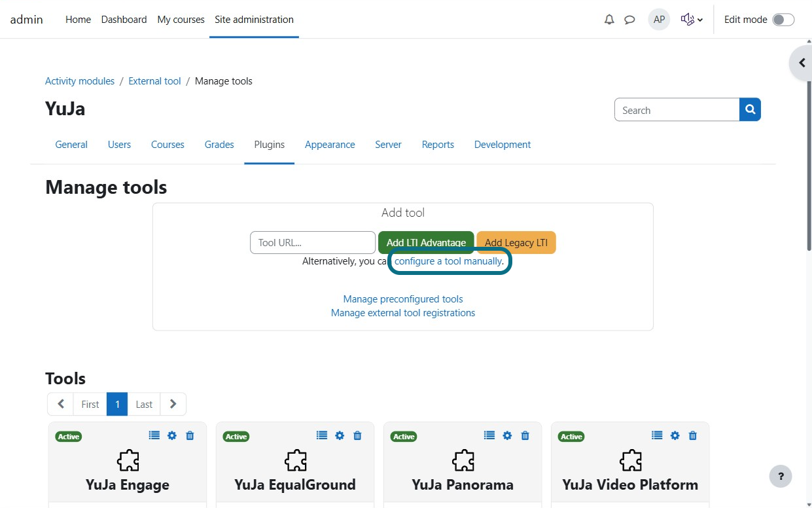The width and height of the screenshot is (812, 508).
Task: Click Active badge on YuJa Engage
Action: [x=69, y=437]
